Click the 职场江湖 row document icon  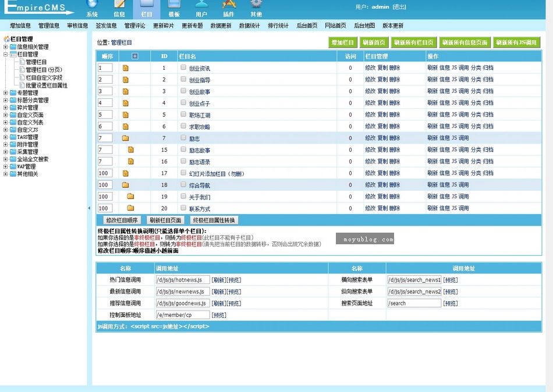tap(126, 115)
